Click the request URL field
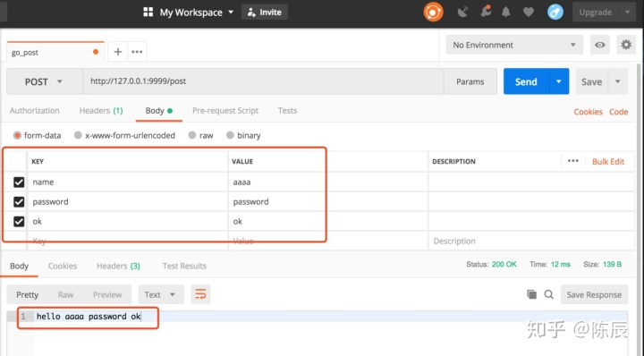Screen dimensions: 644x356 click(x=263, y=81)
